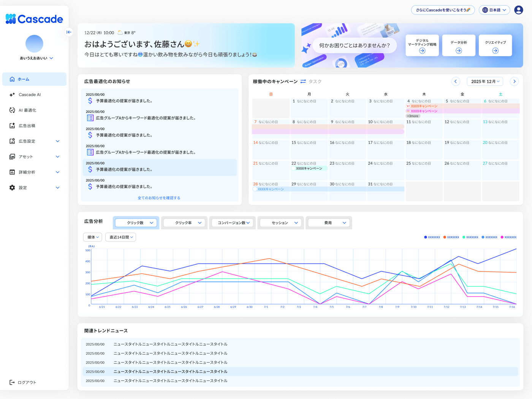The image size is (532, 399).
Task: Click 全てのお知らせを確認する link
Action: coord(159,198)
